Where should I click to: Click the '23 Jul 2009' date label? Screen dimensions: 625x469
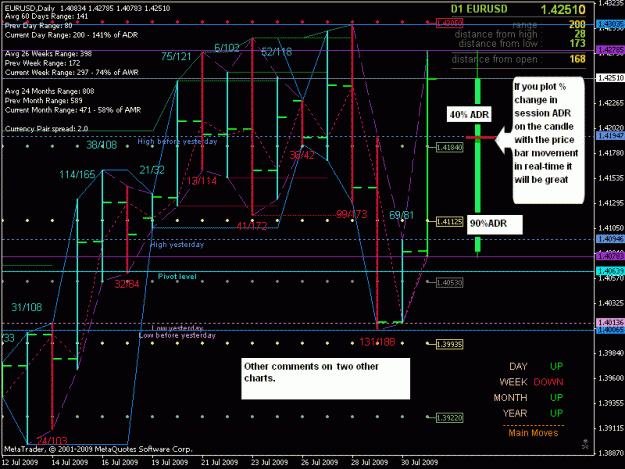[x=270, y=462]
